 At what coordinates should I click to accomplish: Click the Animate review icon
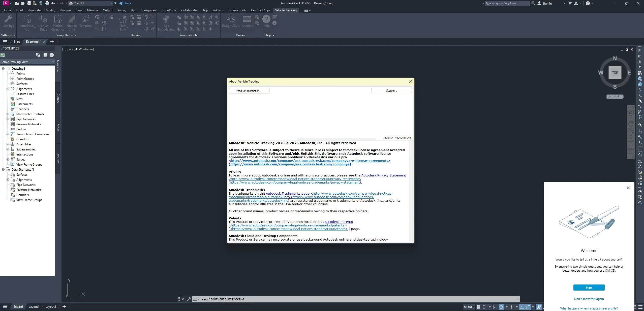247,20
